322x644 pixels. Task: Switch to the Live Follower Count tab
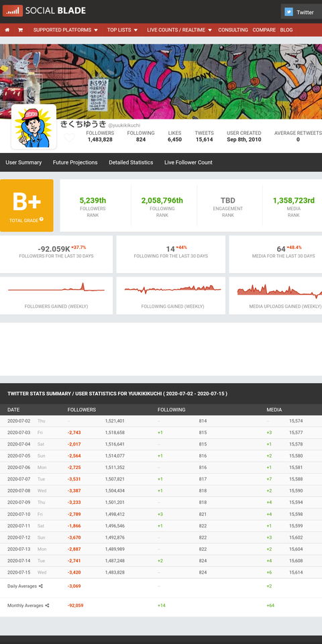189,162
